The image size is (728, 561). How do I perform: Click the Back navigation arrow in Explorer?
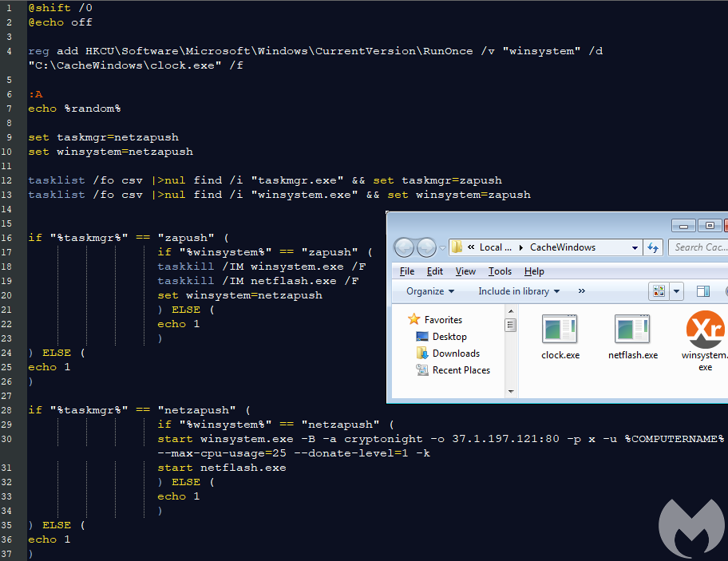coord(404,248)
